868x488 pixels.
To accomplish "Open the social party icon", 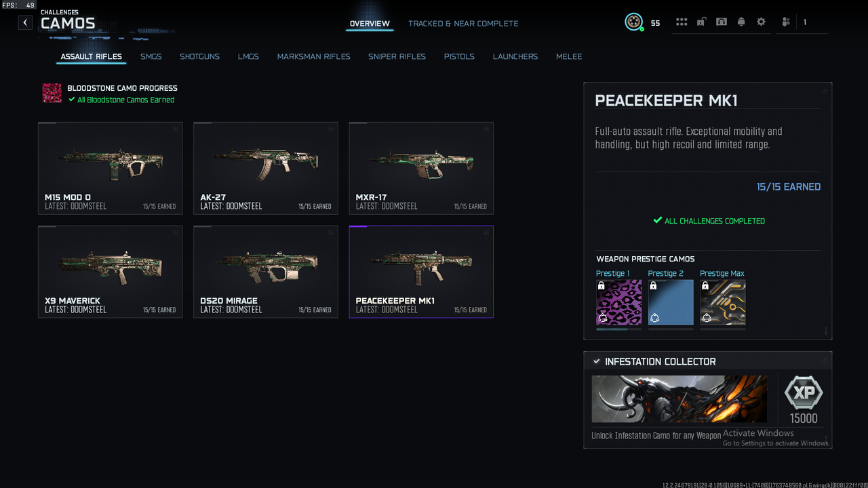I will (786, 22).
